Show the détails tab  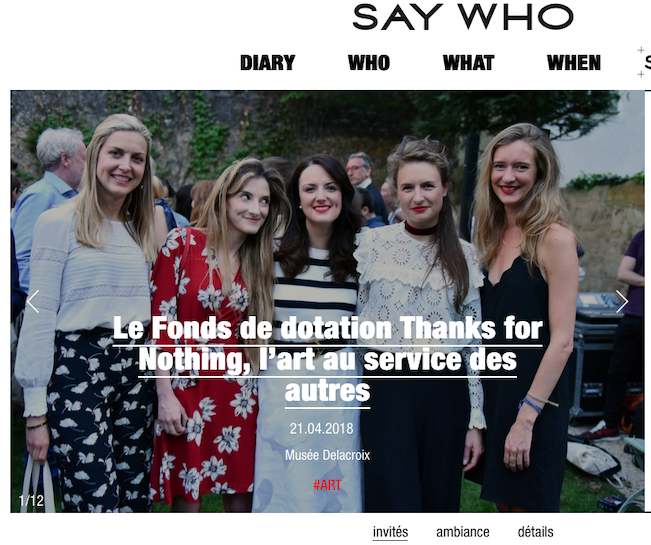point(535,532)
